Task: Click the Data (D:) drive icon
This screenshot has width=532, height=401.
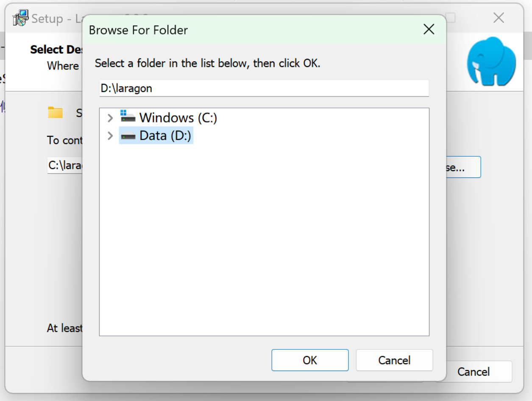Action: [128, 136]
